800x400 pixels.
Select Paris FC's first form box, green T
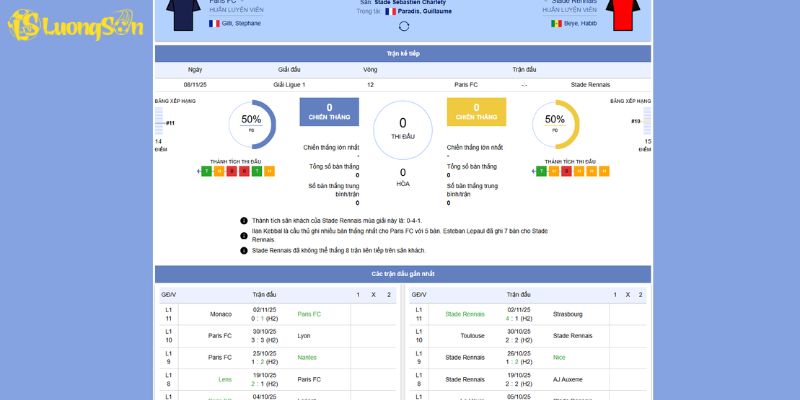[x=206, y=171]
